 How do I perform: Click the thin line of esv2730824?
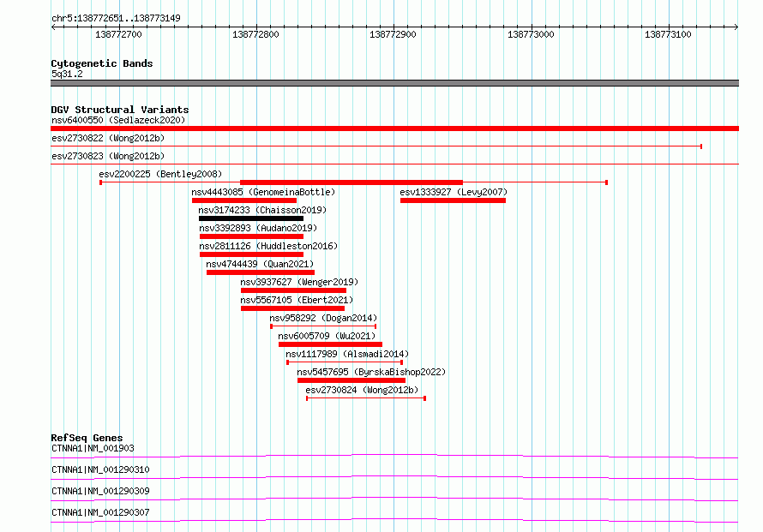point(366,398)
